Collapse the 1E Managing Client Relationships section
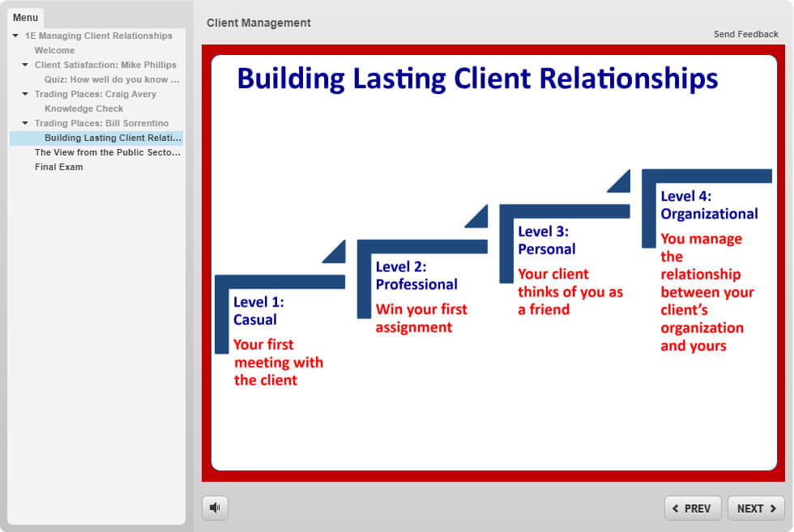 pos(15,36)
